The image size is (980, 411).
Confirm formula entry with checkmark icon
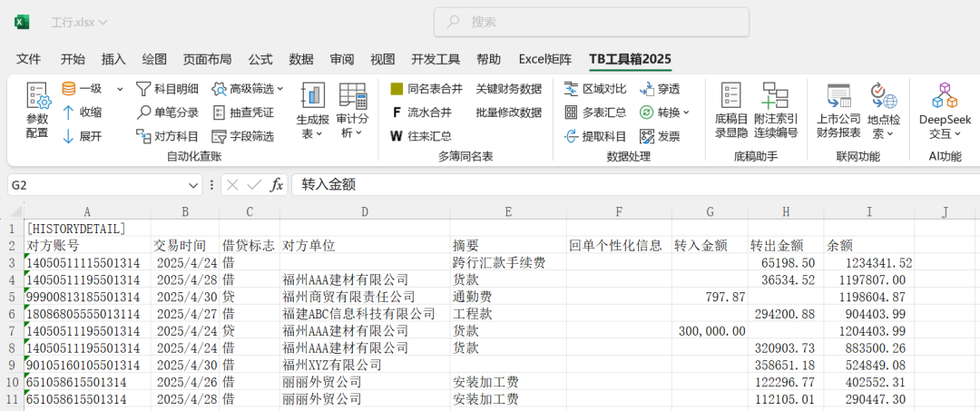254,185
